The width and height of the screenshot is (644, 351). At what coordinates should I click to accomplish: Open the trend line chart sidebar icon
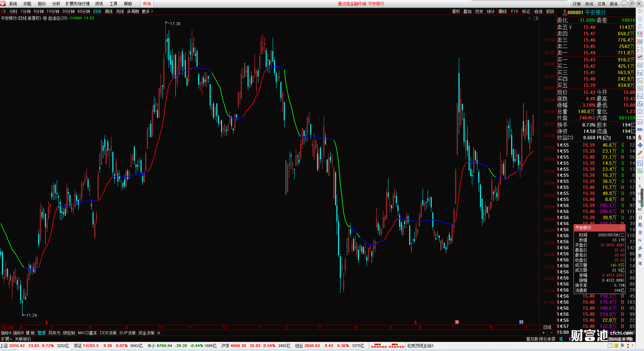coord(640,49)
